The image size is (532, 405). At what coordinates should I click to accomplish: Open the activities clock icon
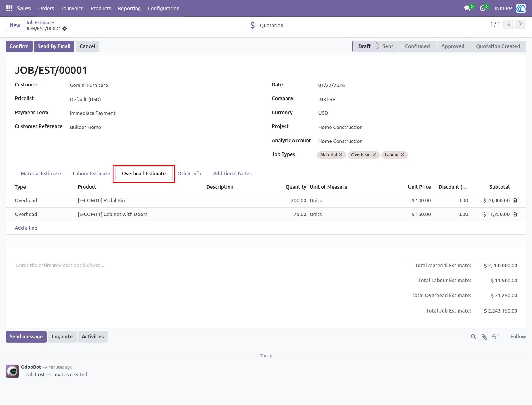[x=483, y=8]
